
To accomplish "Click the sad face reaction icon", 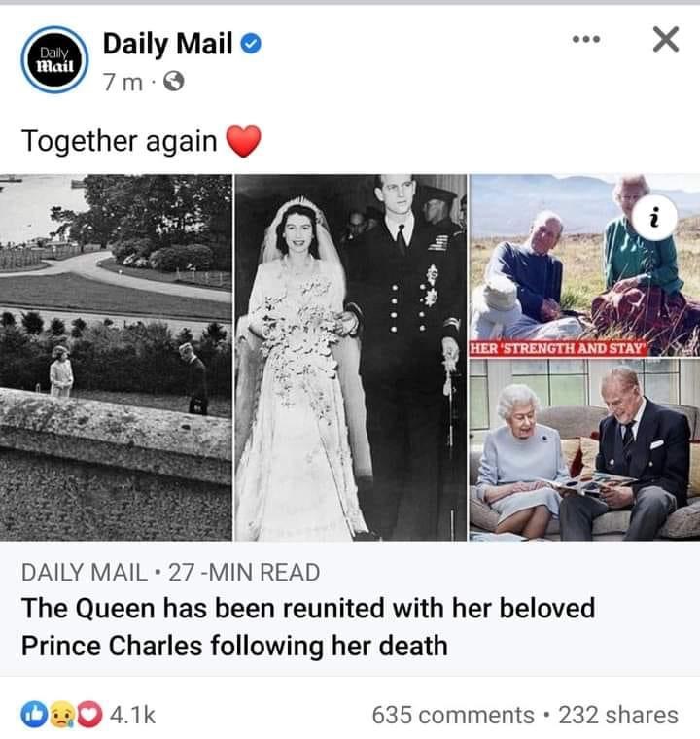I will pos(62,715).
